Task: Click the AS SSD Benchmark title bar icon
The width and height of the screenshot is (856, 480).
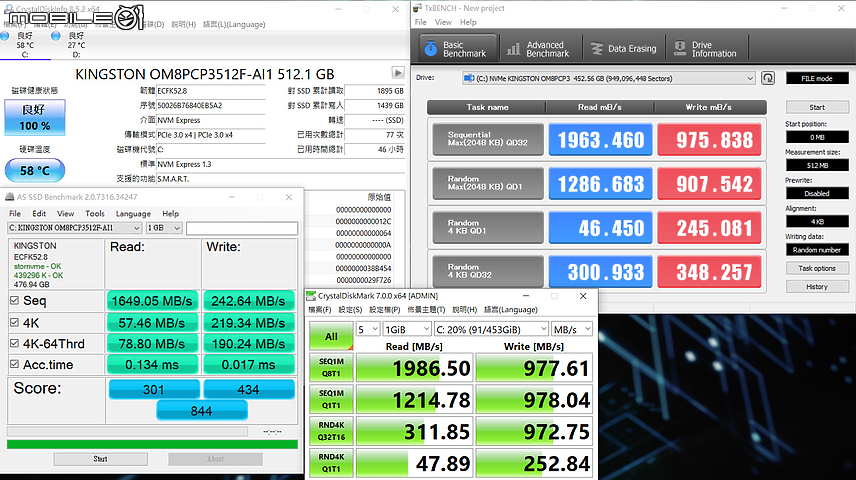Action: 9,197
